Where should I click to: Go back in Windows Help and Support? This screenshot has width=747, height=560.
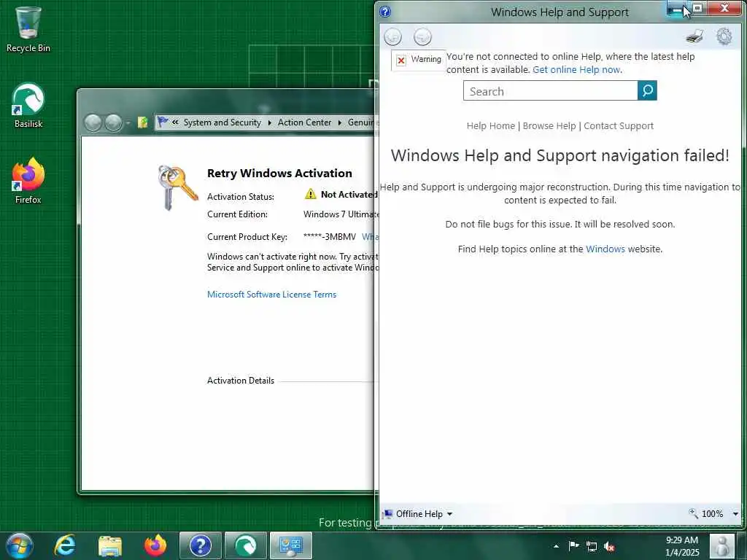pos(393,36)
